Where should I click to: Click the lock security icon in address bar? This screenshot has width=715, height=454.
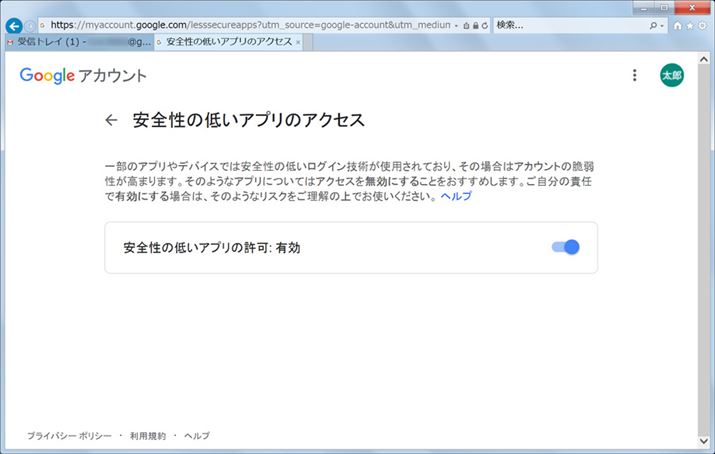click(x=476, y=26)
